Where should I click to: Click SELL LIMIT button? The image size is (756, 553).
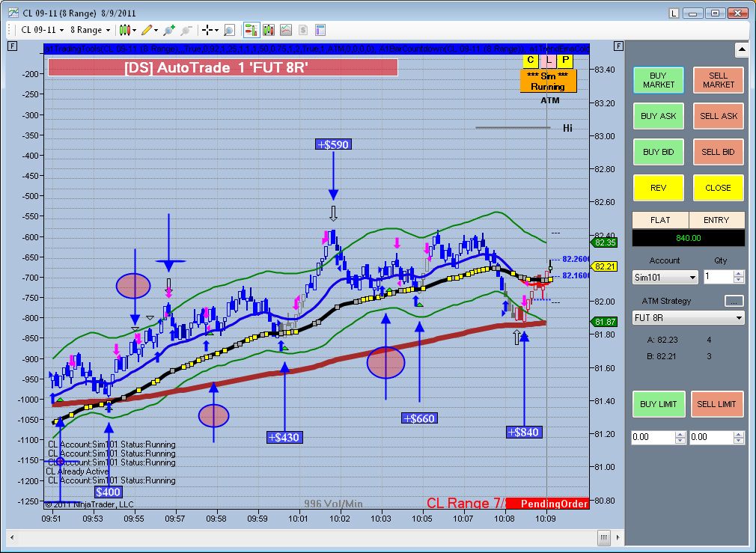pyautogui.click(x=717, y=404)
